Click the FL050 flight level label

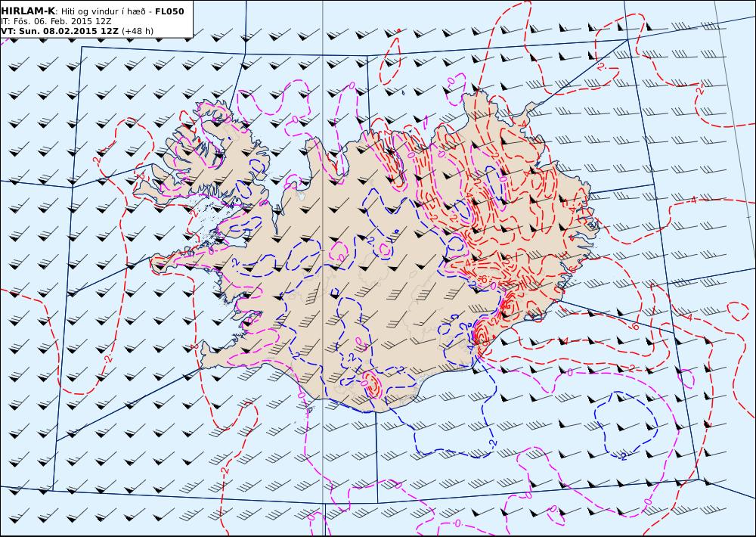169,11
